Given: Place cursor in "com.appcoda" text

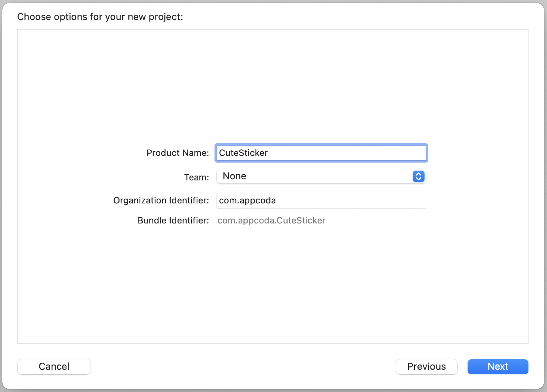Looking at the screenshot, I should [x=248, y=200].
